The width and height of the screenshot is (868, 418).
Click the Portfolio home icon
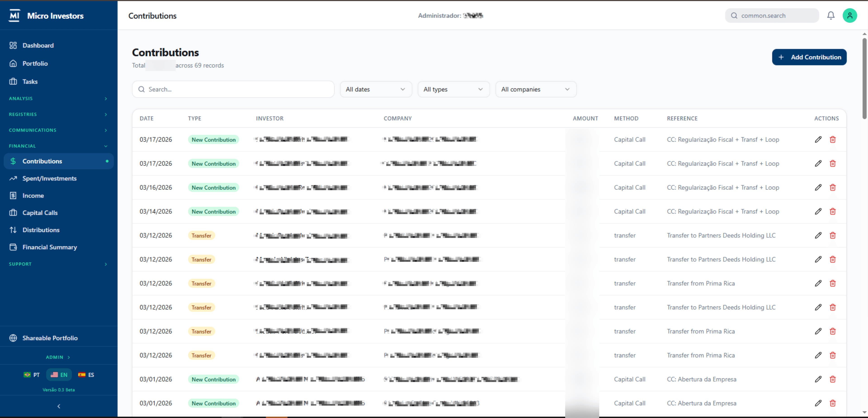pyautogui.click(x=13, y=63)
